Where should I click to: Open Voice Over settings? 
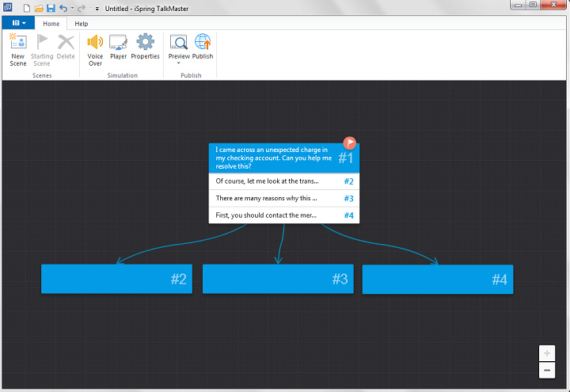(95, 49)
